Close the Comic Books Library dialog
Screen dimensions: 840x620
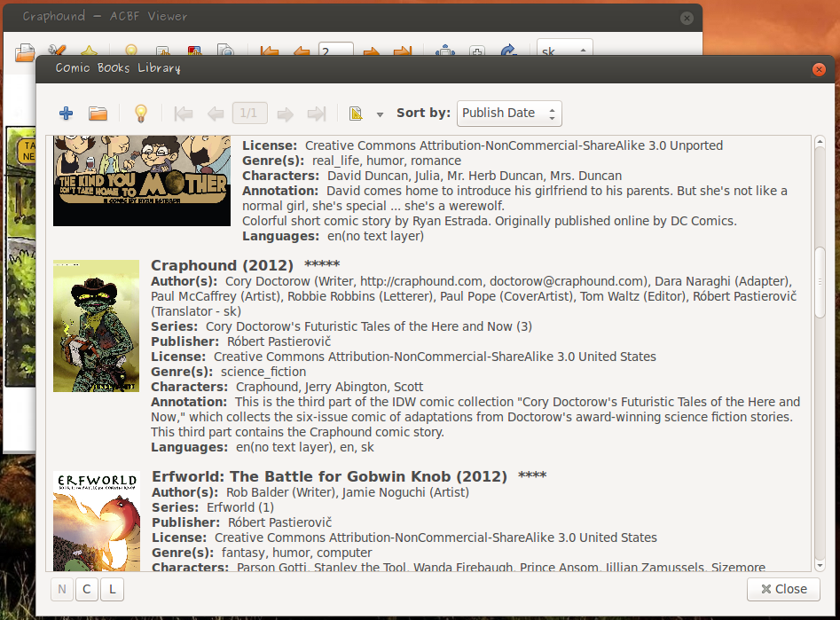(783, 589)
